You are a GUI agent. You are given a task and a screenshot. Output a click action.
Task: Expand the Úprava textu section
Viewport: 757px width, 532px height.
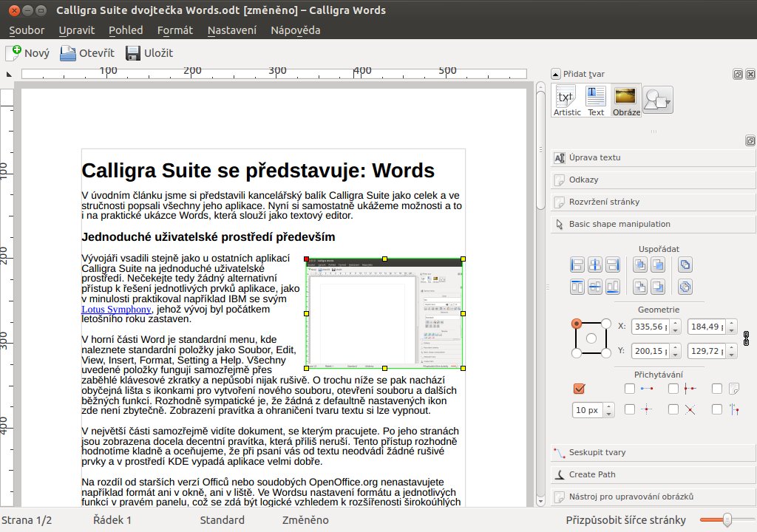point(653,157)
